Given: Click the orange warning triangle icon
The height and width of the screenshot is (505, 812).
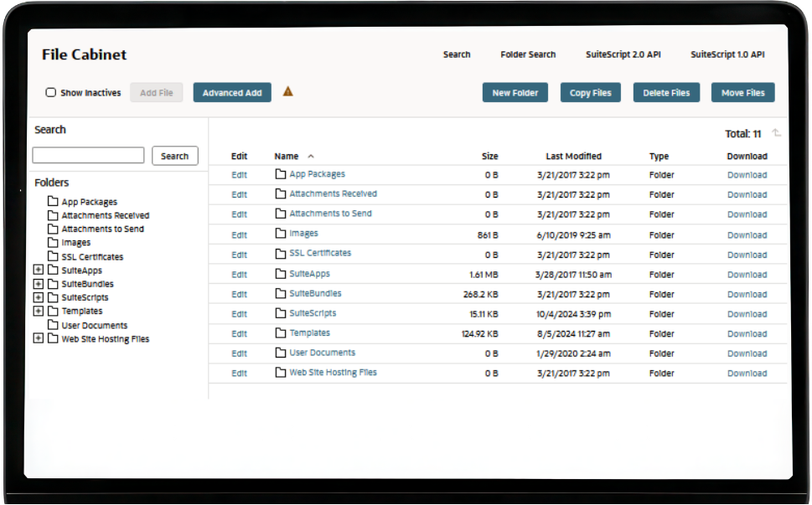Looking at the screenshot, I should click(287, 91).
